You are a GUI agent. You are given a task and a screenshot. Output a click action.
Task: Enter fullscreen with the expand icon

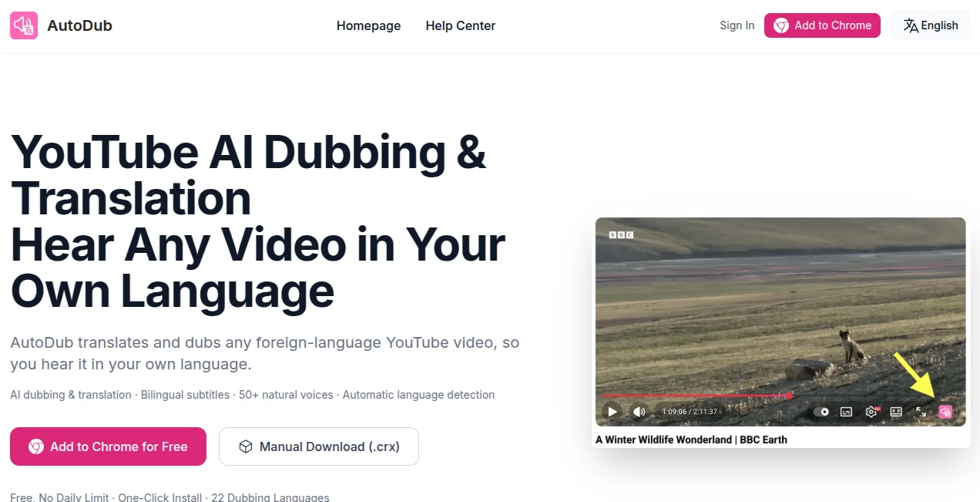click(921, 412)
